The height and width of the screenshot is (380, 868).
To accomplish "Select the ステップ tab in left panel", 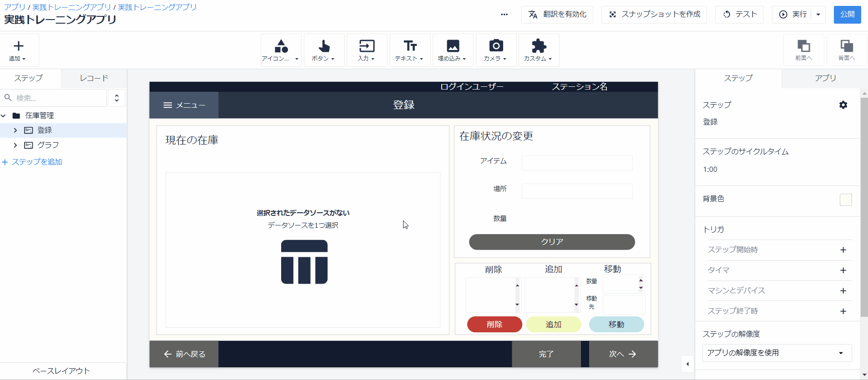I will (28, 78).
